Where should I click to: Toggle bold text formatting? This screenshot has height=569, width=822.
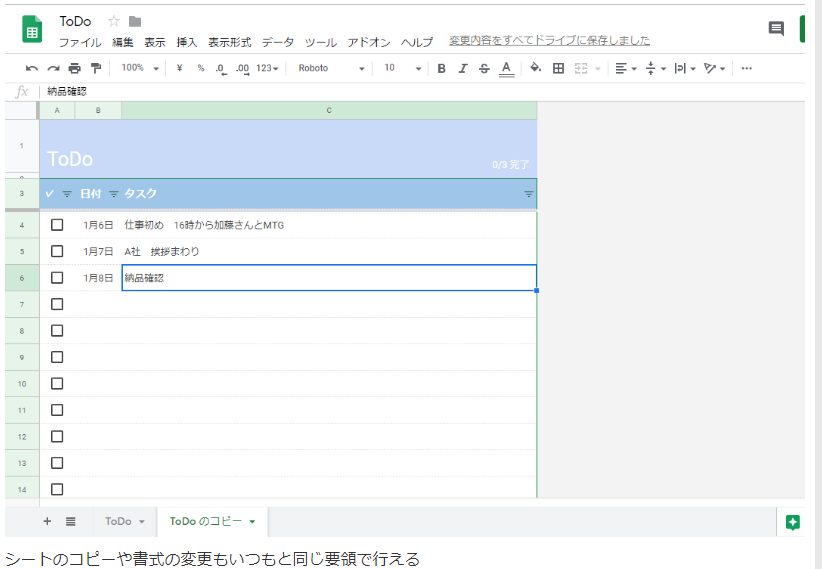[x=441, y=68]
